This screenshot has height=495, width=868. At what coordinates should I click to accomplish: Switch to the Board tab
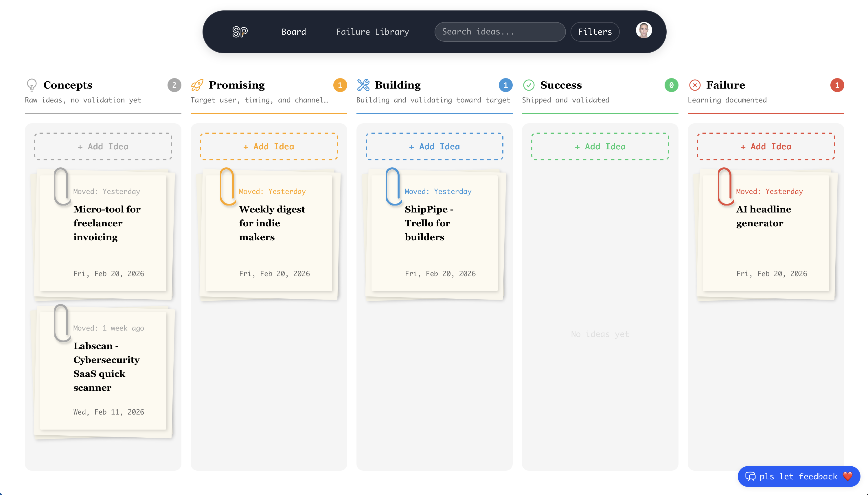click(x=293, y=32)
